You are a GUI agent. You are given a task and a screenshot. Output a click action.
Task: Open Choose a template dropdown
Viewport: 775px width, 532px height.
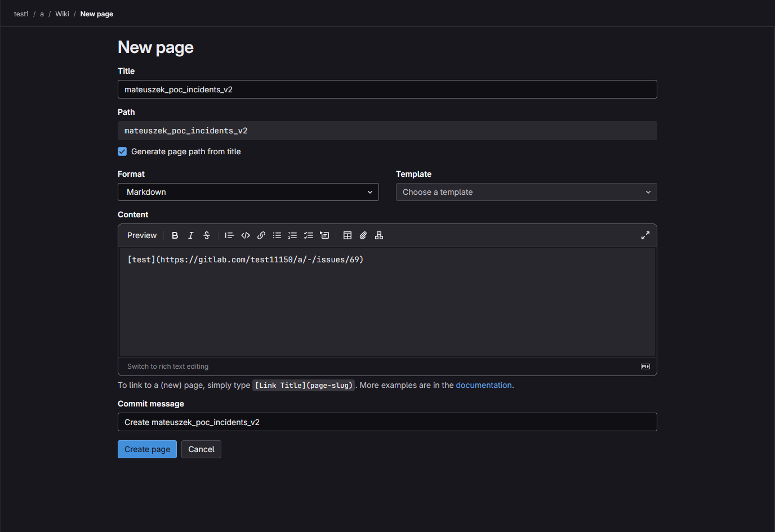click(x=526, y=192)
